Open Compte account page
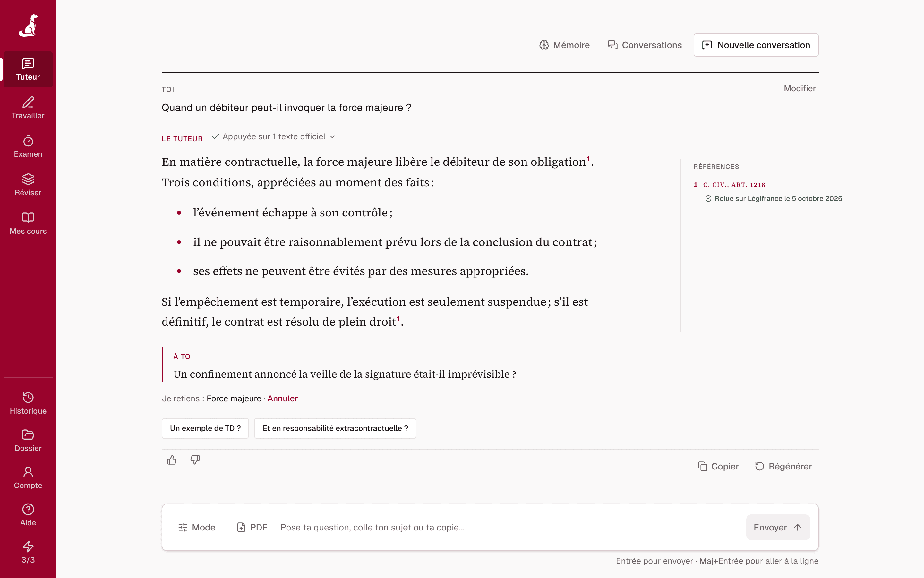This screenshot has width=924, height=578. (28, 478)
